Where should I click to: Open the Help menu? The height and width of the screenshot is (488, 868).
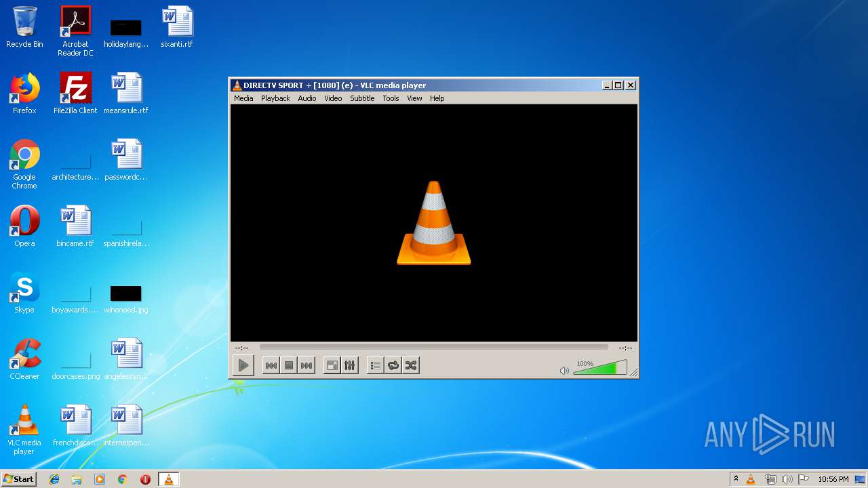click(437, 98)
